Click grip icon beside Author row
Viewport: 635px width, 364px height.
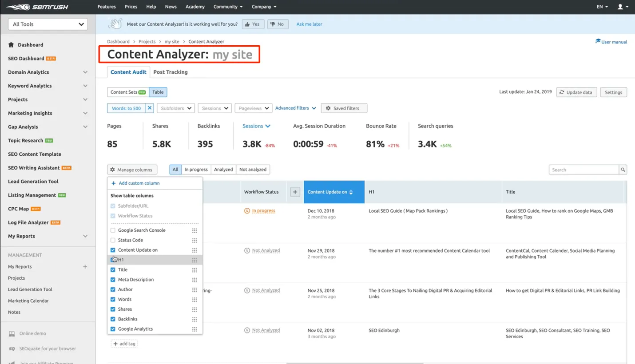(194, 289)
